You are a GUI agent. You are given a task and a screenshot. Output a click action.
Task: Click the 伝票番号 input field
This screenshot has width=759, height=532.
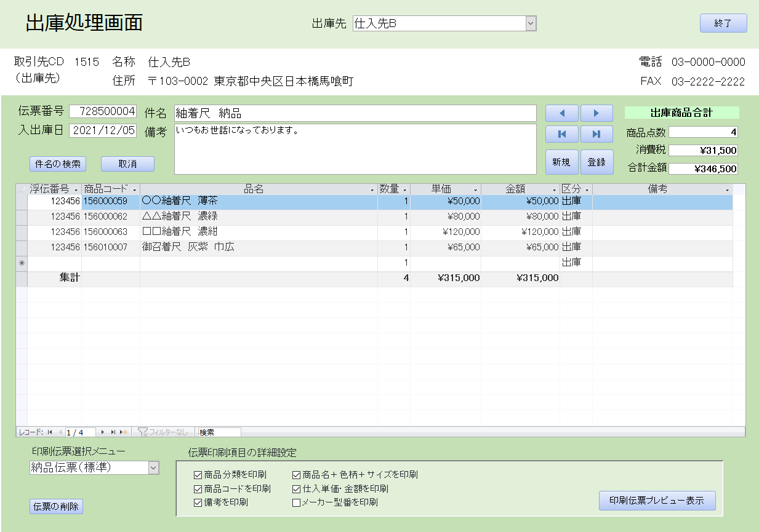click(103, 111)
